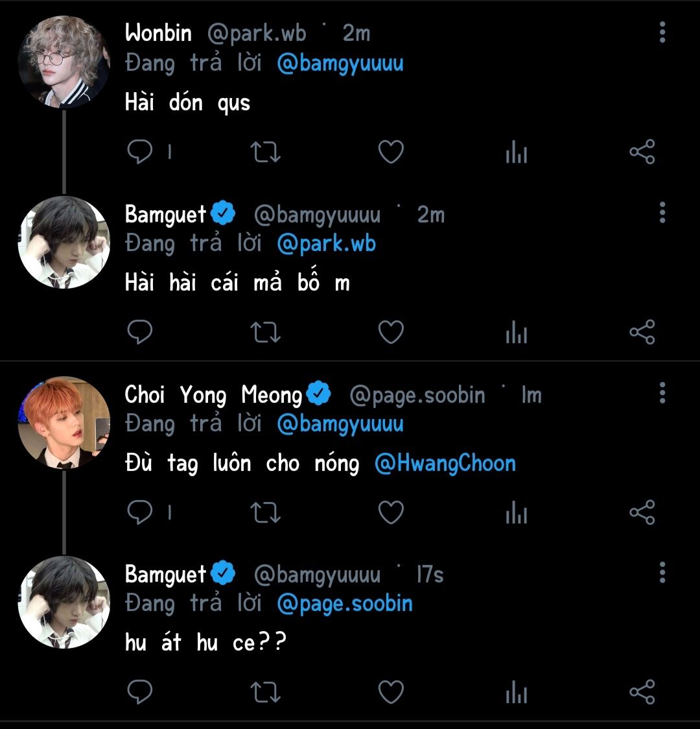The width and height of the screenshot is (700, 729).
Task: View analytics for Wonbin's tweet
Action: pos(516,153)
